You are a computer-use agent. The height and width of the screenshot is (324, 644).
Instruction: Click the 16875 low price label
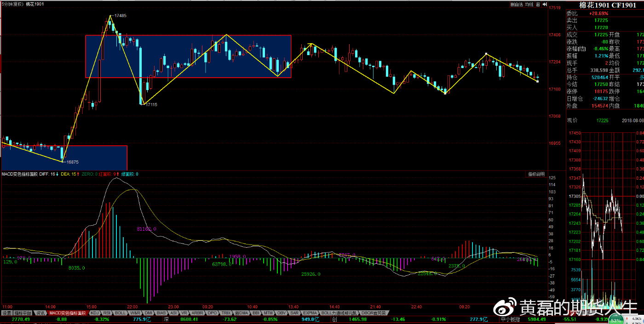72,162
